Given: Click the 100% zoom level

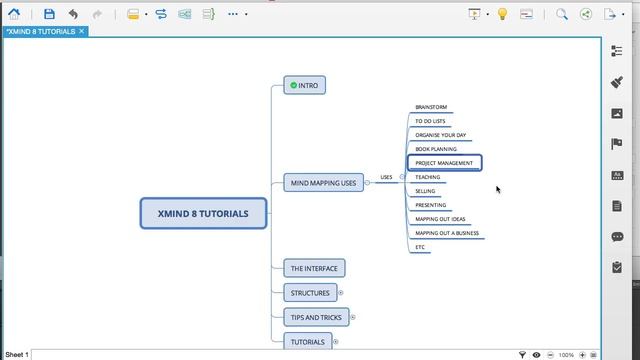Looking at the screenshot, I should (x=566, y=355).
